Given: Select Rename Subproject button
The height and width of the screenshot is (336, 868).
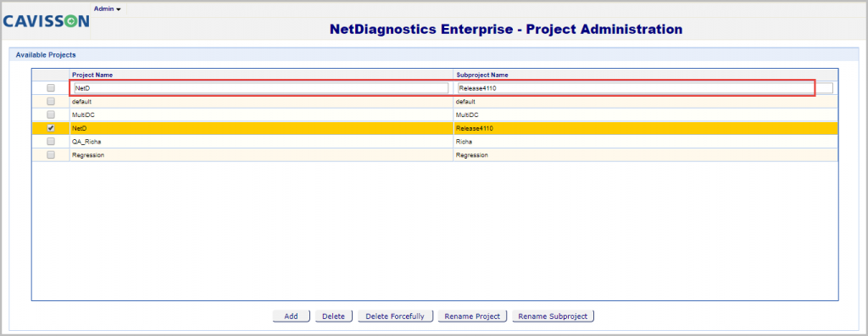Looking at the screenshot, I should (554, 316).
